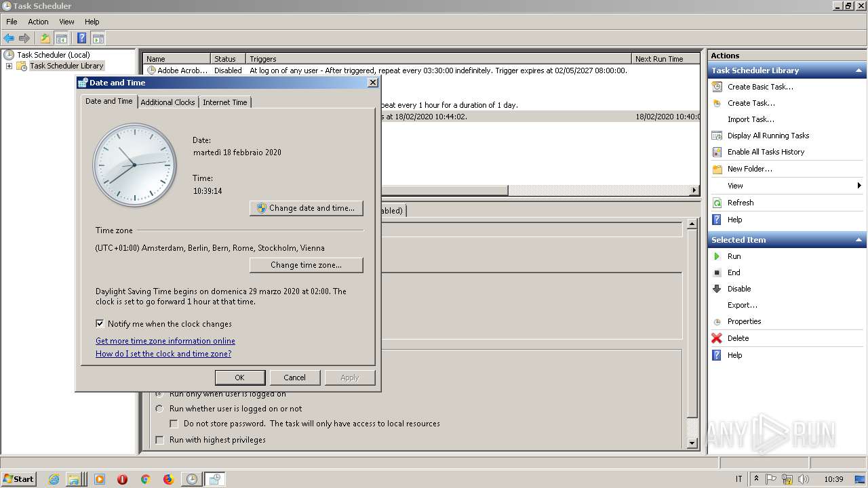Toggle Show/Hide Console Tree toolbar icon
Screen dimensions: 868x488
[61, 39]
